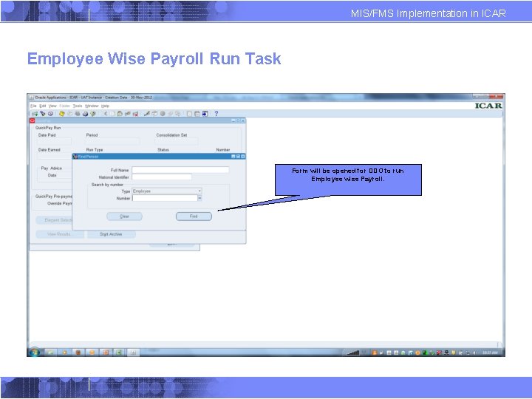
Task: Click the yellow Save toolbar icon
Action: 62,114
